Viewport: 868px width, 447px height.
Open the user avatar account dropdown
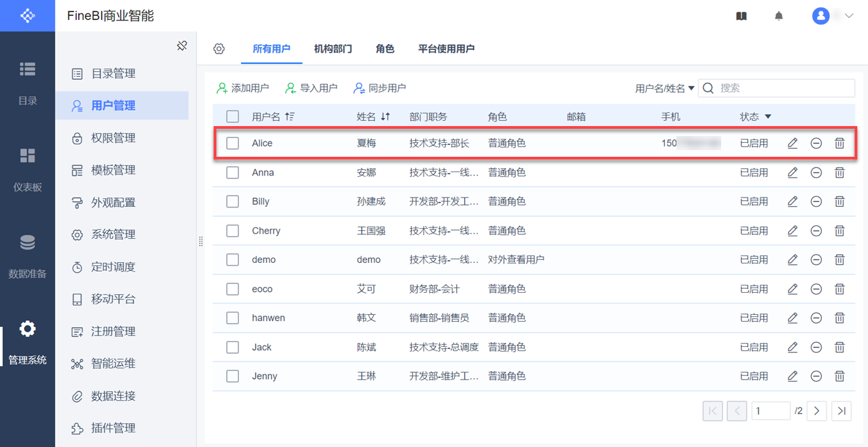[833, 16]
